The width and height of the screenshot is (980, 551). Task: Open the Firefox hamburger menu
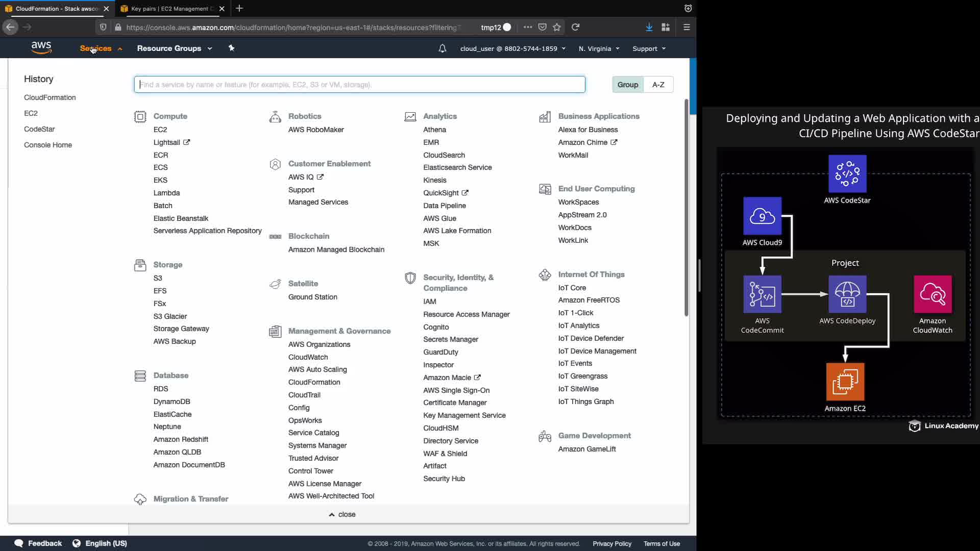click(x=687, y=27)
